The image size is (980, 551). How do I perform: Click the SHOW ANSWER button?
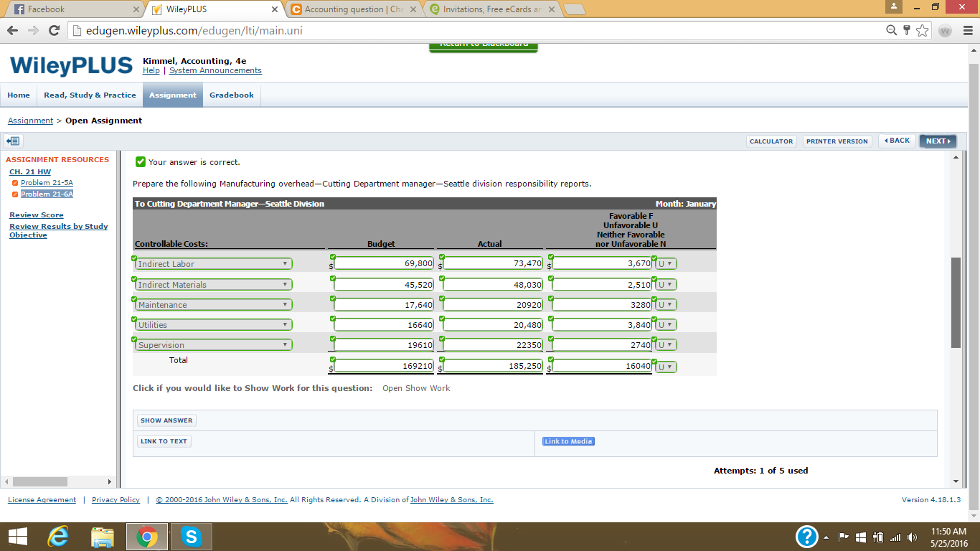(166, 420)
